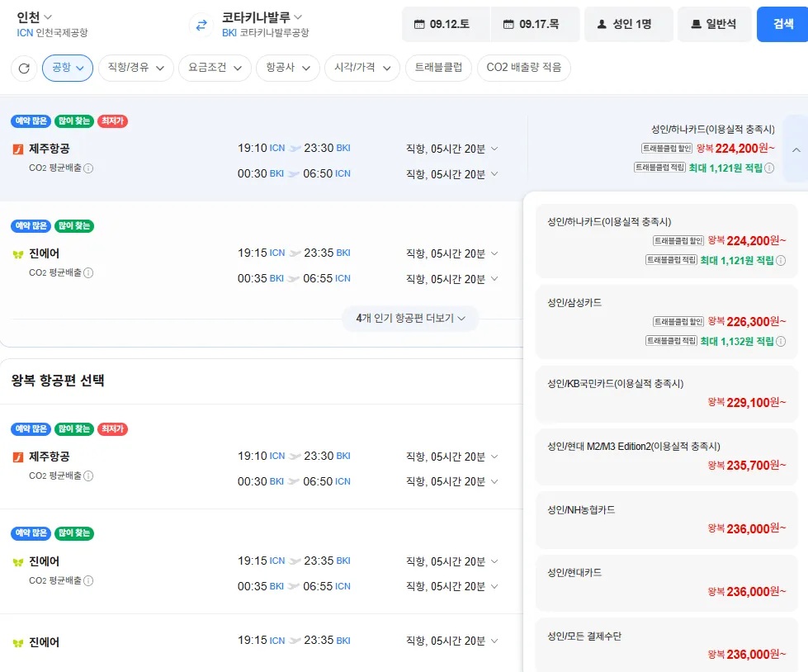
Task: Click 많이 찾는 badge on top 제주항공 result
Action: (x=74, y=121)
